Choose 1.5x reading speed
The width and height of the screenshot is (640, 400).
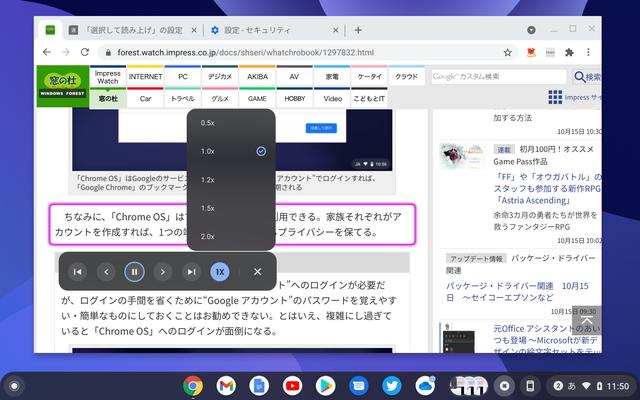(x=231, y=208)
